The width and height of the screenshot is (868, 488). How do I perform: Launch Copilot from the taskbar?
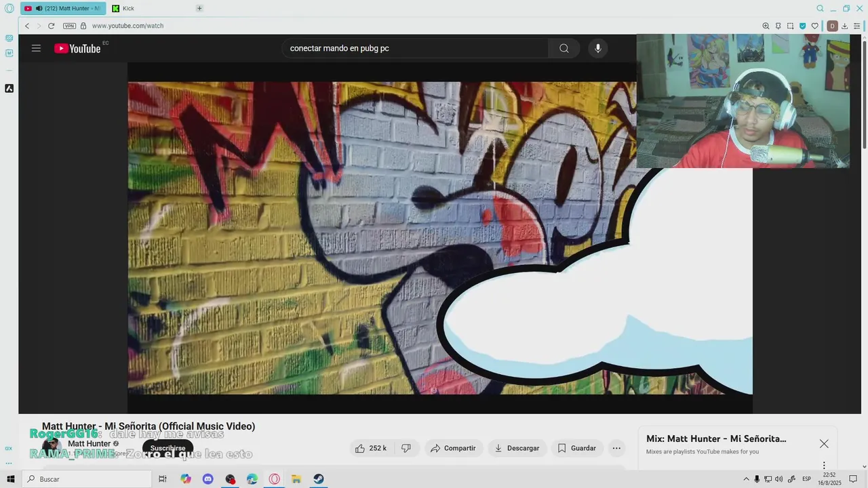tap(186, 479)
